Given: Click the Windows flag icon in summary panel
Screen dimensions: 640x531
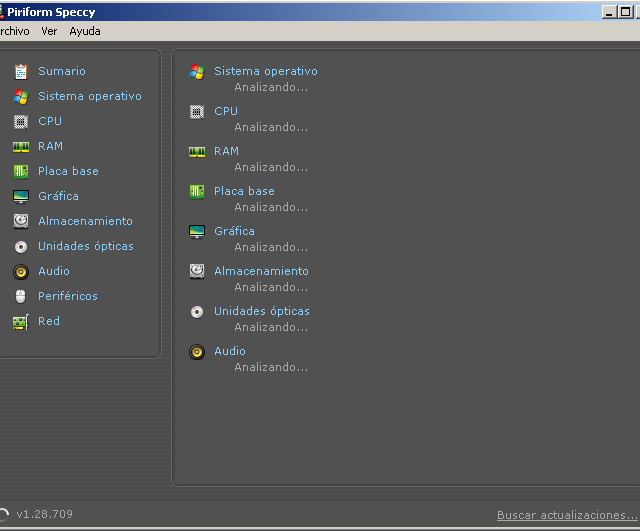Looking at the screenshot, I should (x=197, y=72).
